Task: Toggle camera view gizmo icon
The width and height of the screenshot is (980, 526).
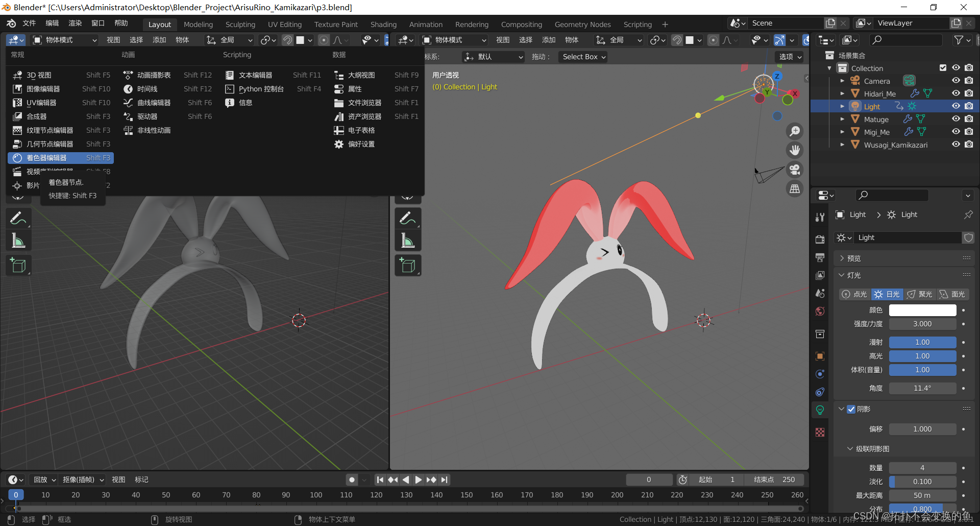Action: pyautogui.click(x=795, y=170)
